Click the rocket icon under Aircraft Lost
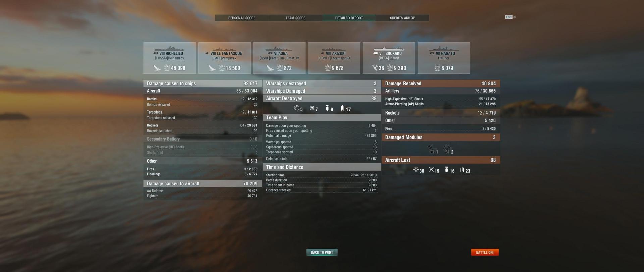Image resolution: width=644 pixels, height=272 pixels. point(462,170)
